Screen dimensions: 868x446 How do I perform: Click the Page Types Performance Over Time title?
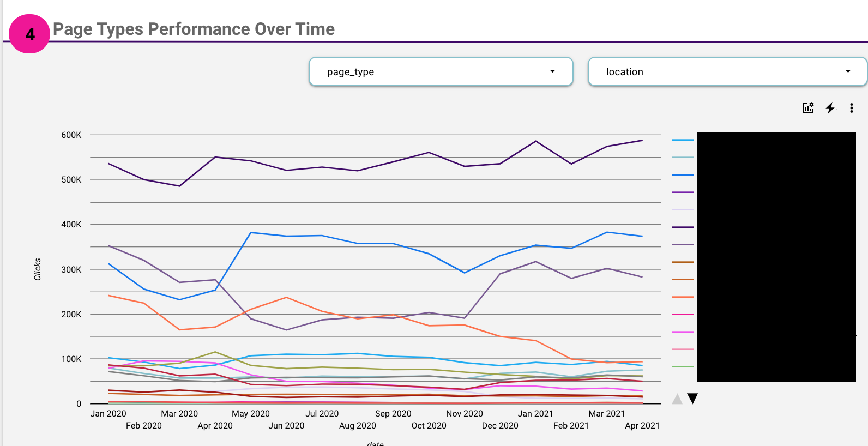[194, 29]
